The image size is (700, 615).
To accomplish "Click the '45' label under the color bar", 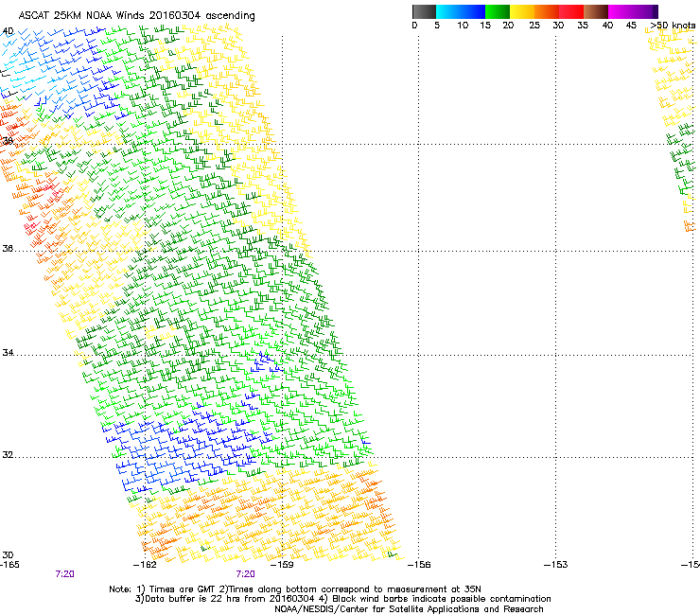I will click(x=631, y=26).
